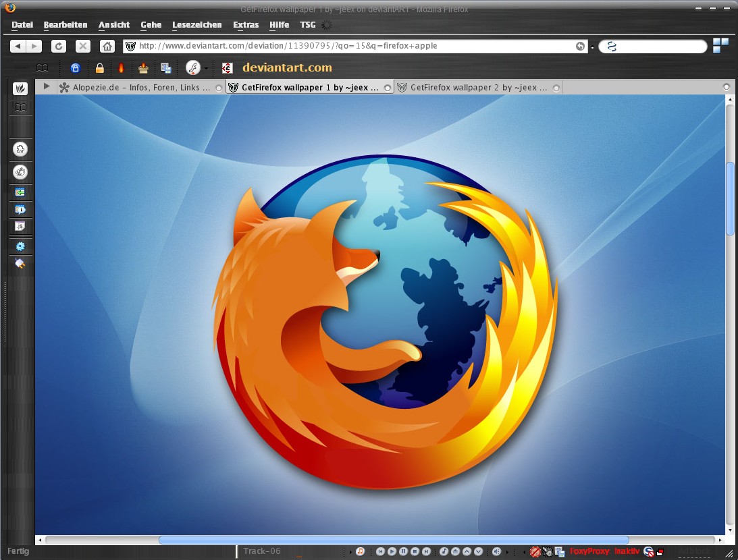Go to the Home page

click(x=107, y=46)
